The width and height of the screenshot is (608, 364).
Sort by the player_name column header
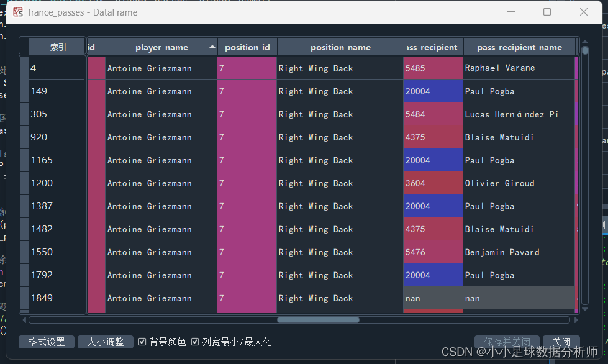pos(161,47)
